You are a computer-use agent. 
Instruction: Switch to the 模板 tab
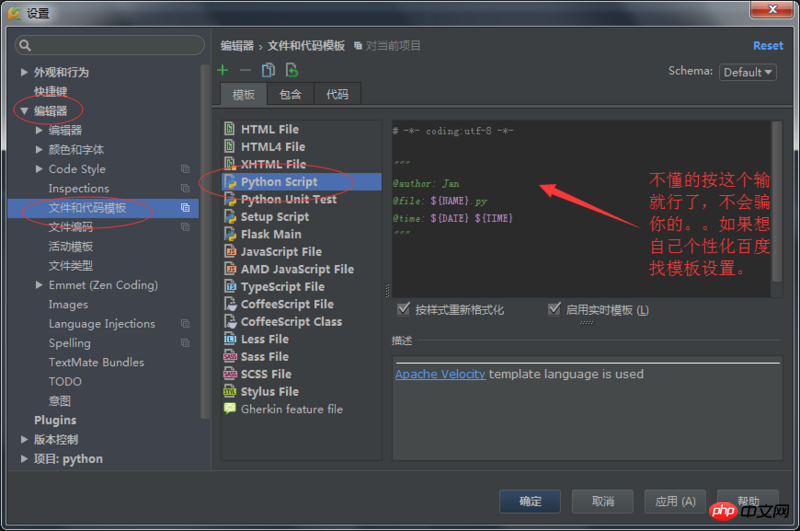[x=243, y=94]
